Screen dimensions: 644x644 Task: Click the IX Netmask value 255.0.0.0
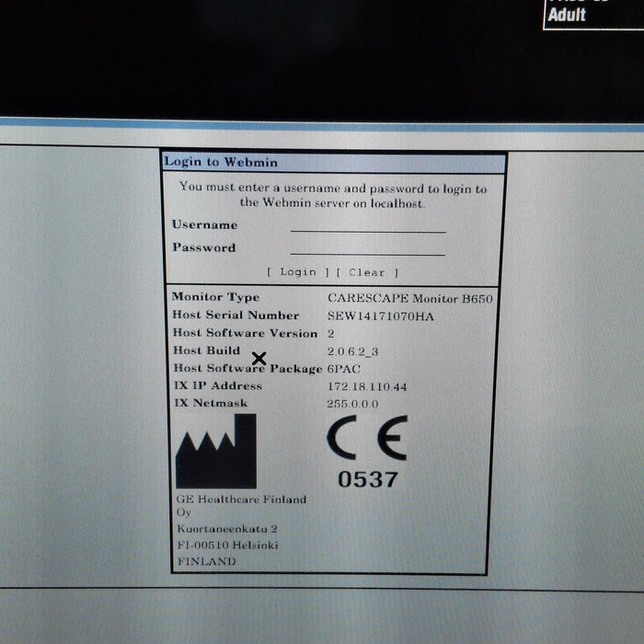(352, 404)
